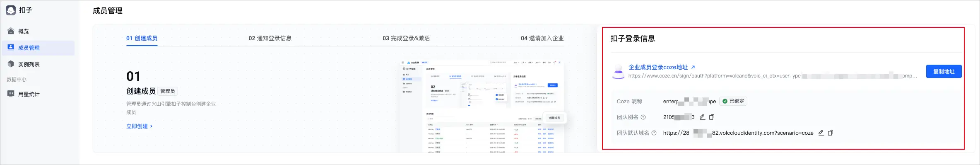Click the 成员管理 person icon
The image size is (980, 165).
coord(11,47)
